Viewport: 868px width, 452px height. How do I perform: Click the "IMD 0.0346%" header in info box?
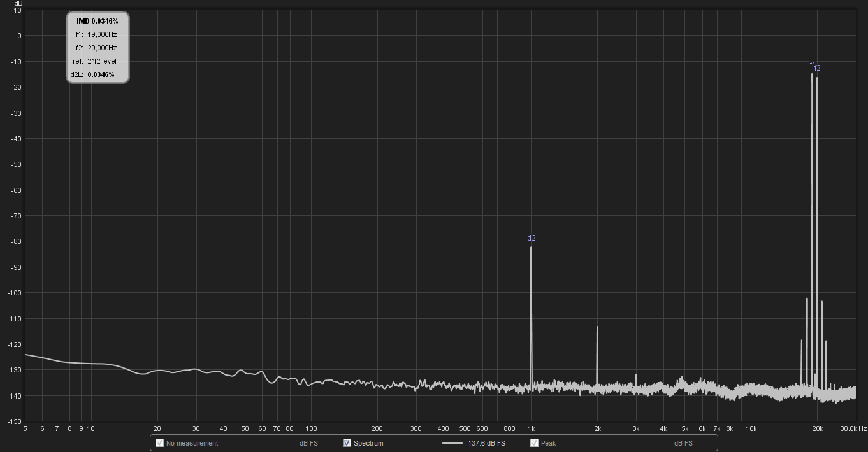98,21
